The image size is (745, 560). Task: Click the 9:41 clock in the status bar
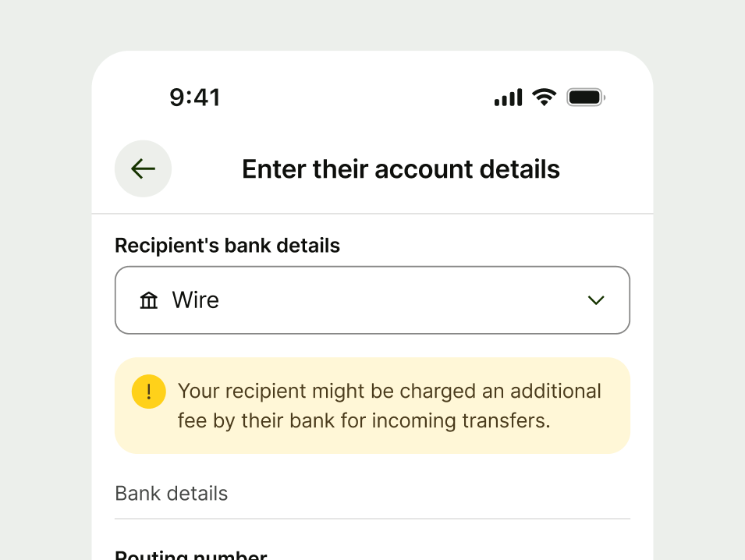[195, 97]
